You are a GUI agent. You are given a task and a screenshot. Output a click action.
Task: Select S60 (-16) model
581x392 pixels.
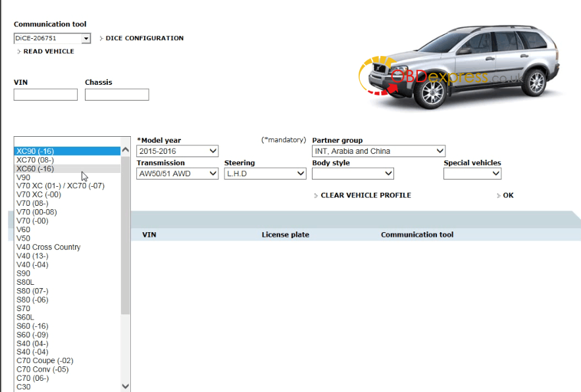(67, 326)
